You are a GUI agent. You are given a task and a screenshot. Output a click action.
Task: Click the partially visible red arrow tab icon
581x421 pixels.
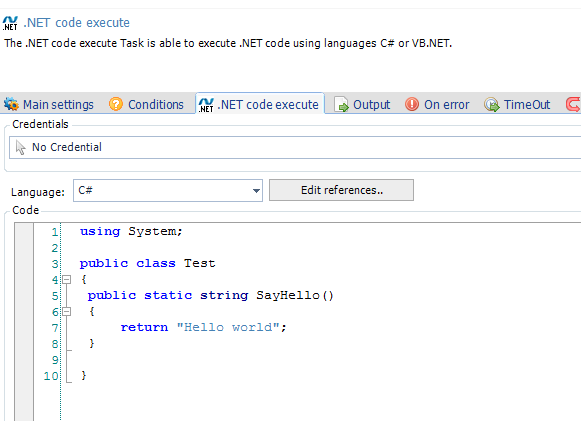tap(573, 104)
